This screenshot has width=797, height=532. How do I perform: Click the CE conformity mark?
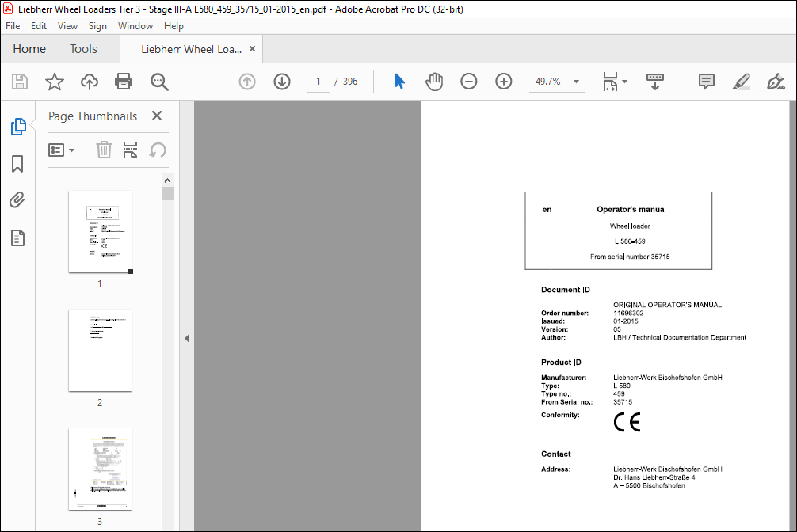627,422
